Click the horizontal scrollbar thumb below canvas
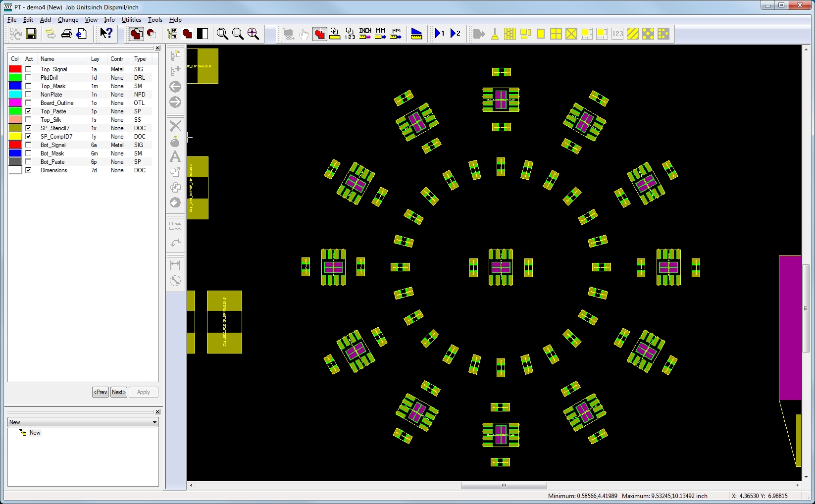The image size is (815, 504). [504, 486]
